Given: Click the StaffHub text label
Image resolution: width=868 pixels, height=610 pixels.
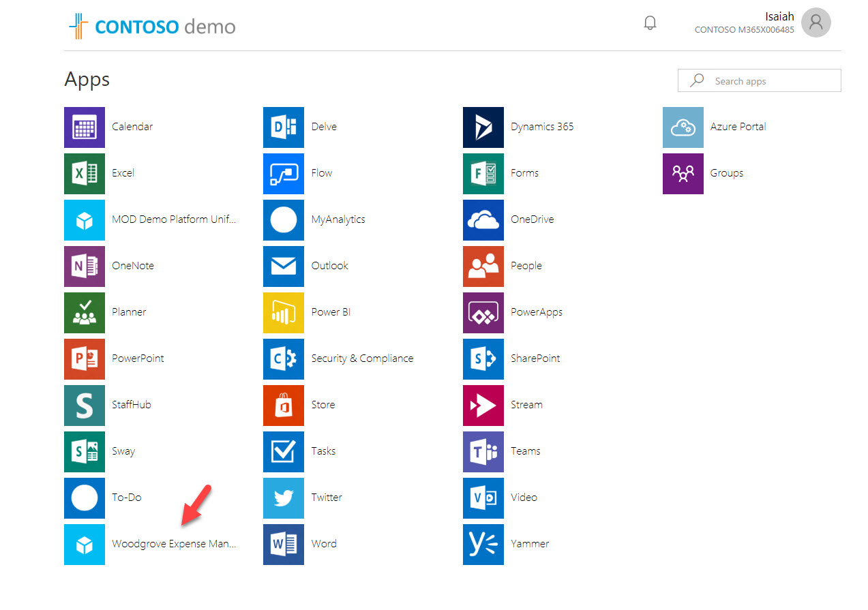Looking at the screenshot, I should point(132,405).
